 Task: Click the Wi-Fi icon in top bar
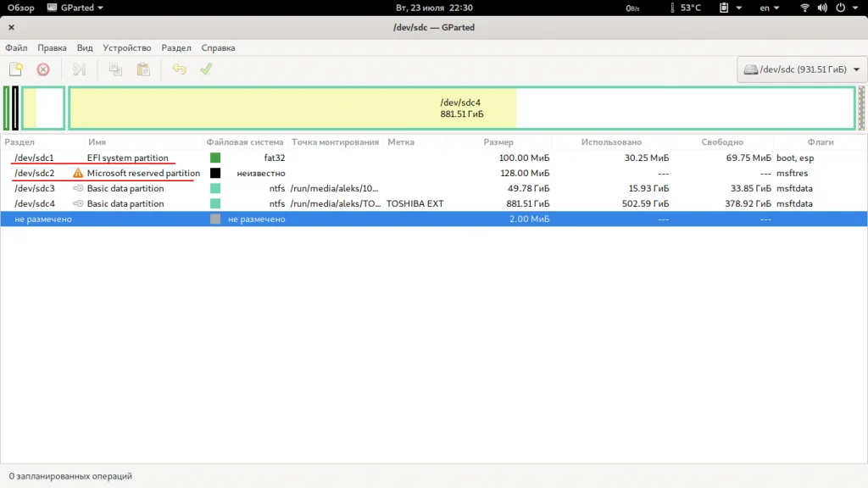pyautogui.click(x=805, y=8)
